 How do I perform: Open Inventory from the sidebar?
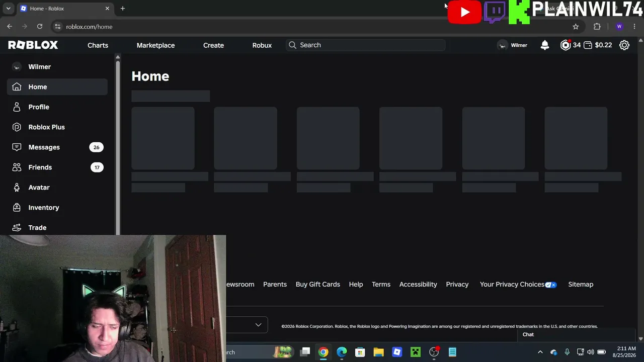tap(57, 208)
